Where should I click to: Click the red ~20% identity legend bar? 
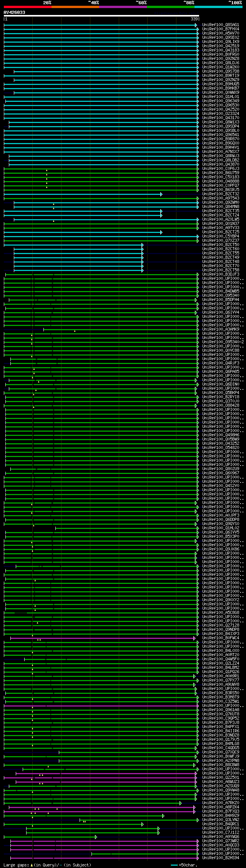(28, 7)
